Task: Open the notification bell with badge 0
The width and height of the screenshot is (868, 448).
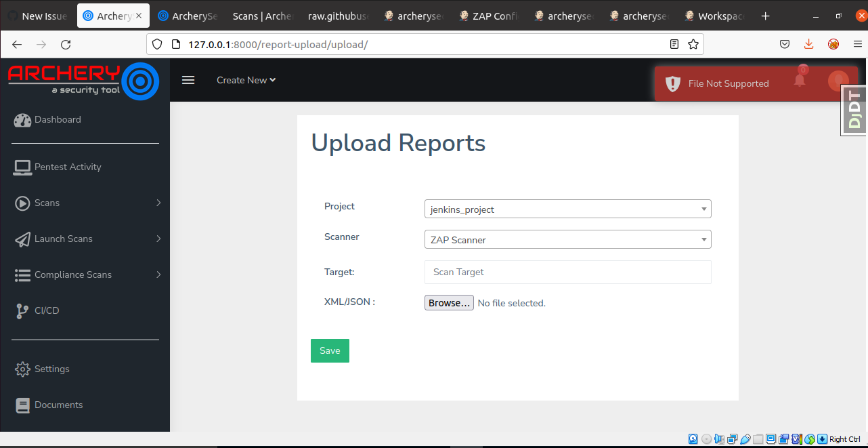Action: click(x=800, y=80)
